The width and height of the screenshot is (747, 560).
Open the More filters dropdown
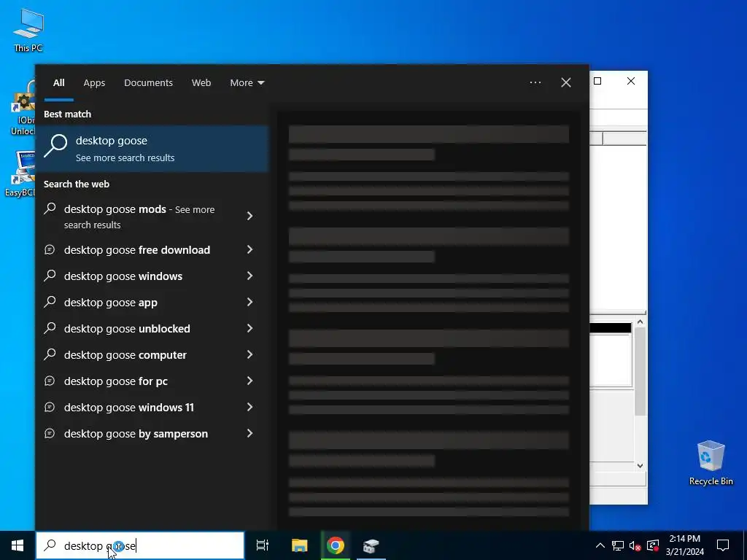pyautogui.click(x=247, y=83)
